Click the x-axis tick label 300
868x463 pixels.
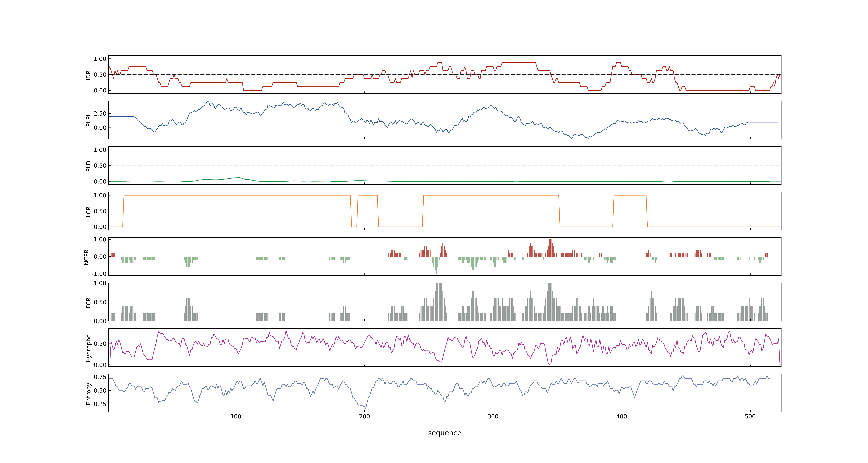[x=493, y=416]
